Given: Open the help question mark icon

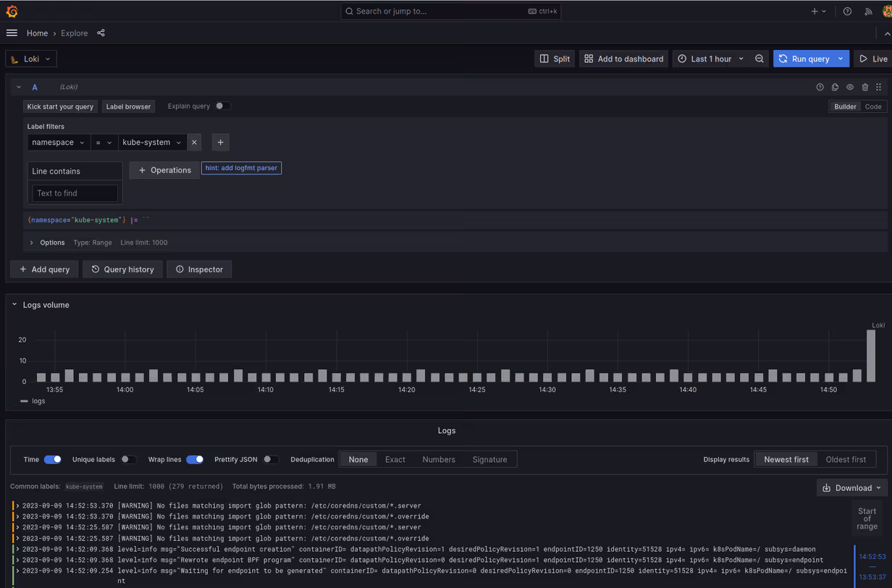Looking at the screenshot, I should point(847,12).
